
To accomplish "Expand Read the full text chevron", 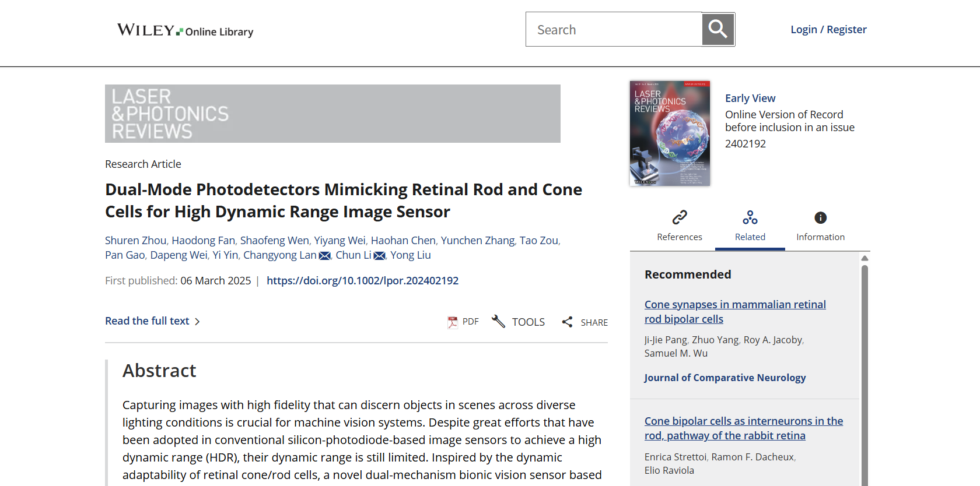I will 197,322.
